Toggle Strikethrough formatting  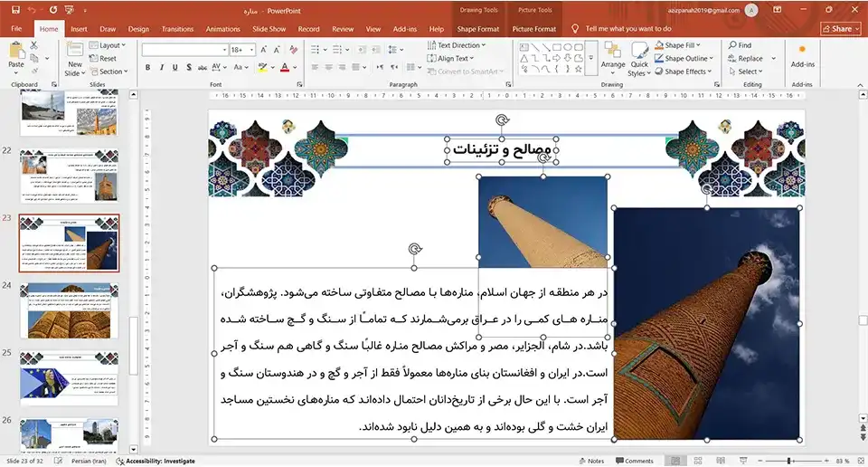tap(203, 67)
